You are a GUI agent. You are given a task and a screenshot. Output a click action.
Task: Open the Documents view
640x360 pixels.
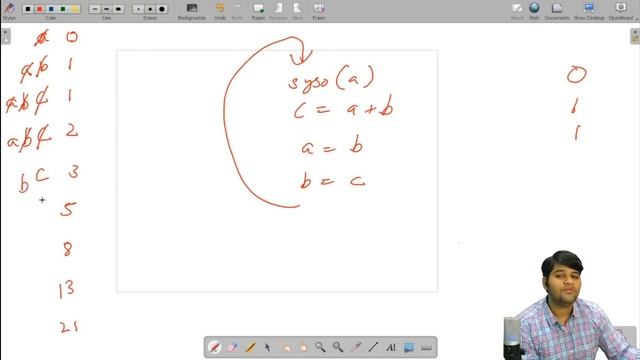click(x=557, y=11)
